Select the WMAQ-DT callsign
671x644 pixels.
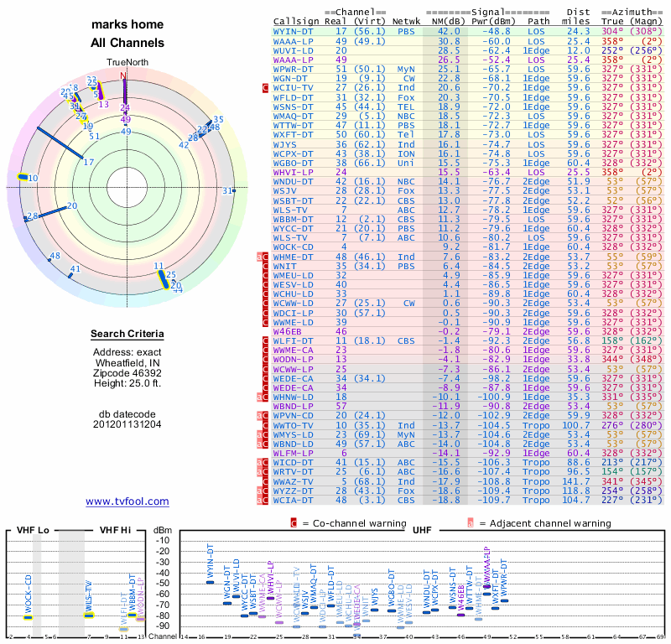(x=293, y=117)
